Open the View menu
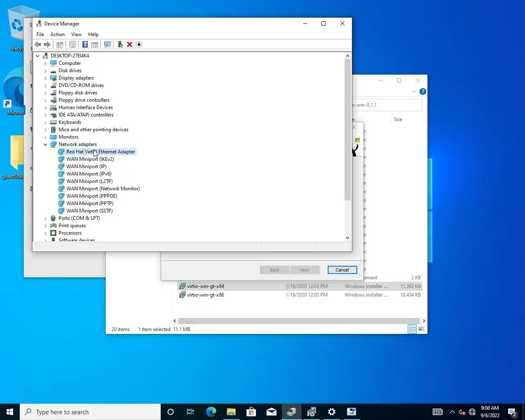This screenshot has height=420, width=525. pos(76,34)
